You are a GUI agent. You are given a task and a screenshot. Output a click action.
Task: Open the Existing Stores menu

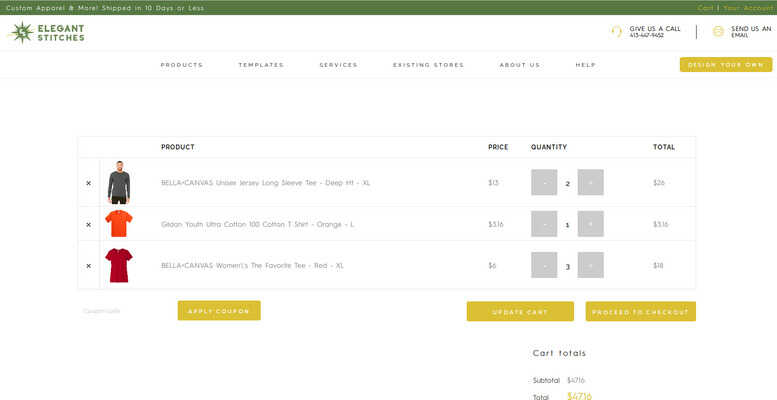(x=429, y=65)
